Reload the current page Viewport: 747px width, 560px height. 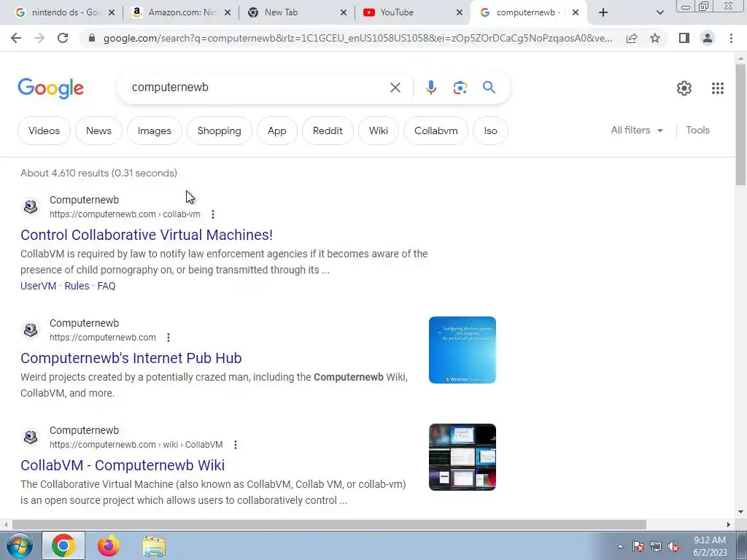click(63, 38)
